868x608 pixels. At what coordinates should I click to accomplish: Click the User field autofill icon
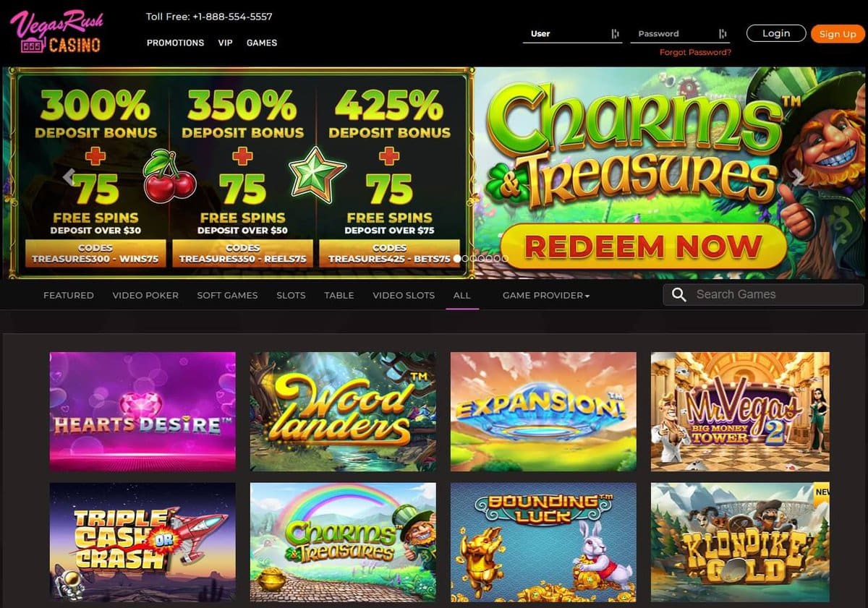(615, 33)
